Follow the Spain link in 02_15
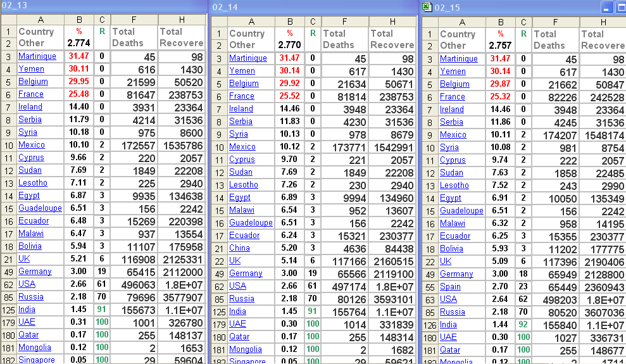This screenshot has width=626, height=364. 451,287
